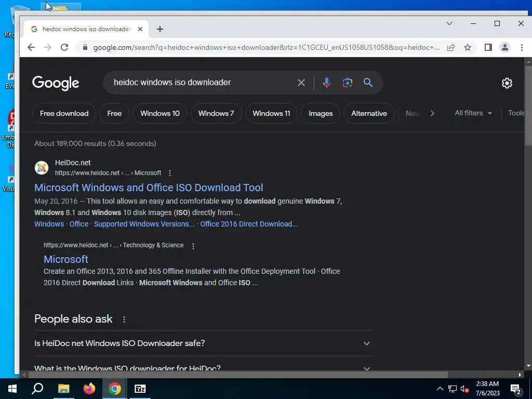
Task: Select the Windows 7 filter chip
Action: pos(216,113)
